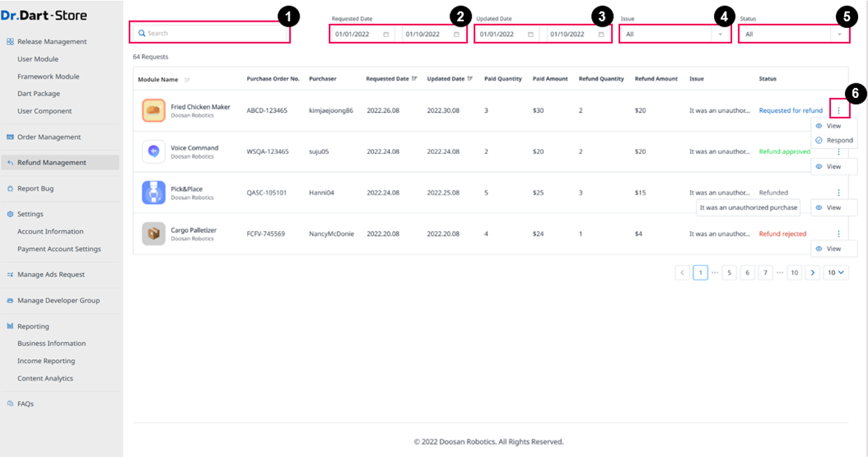This screenshot has height=459, width=868.
Task: Click the Fried Chicken Maker module icon
Action: [153, 111]
